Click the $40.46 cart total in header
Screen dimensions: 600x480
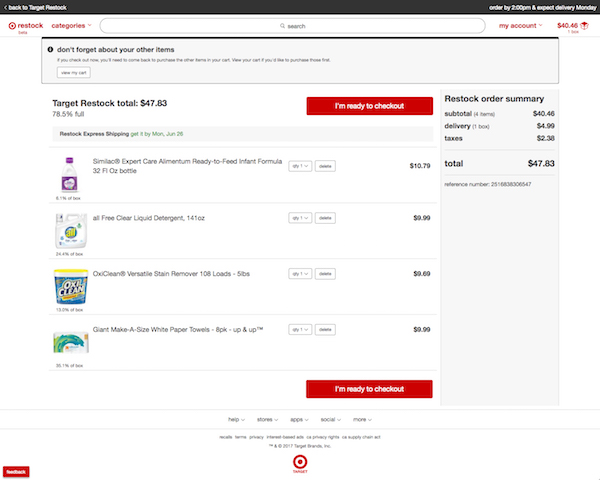pyautogui.click(x=567, y=26)
